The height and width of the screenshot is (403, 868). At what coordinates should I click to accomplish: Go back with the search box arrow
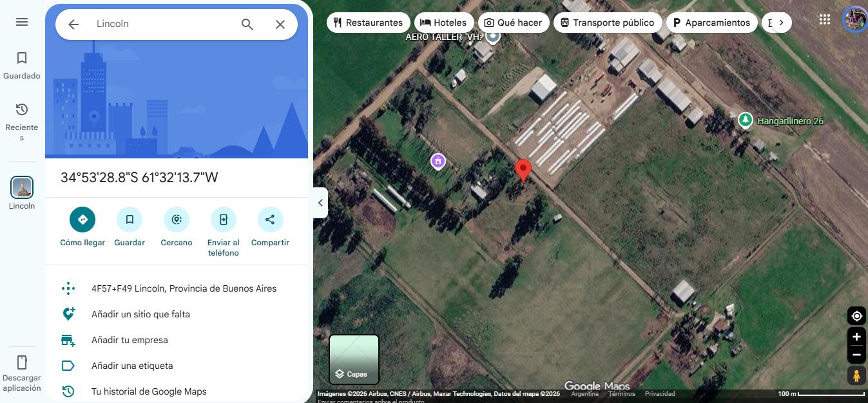tap(73, 24)
